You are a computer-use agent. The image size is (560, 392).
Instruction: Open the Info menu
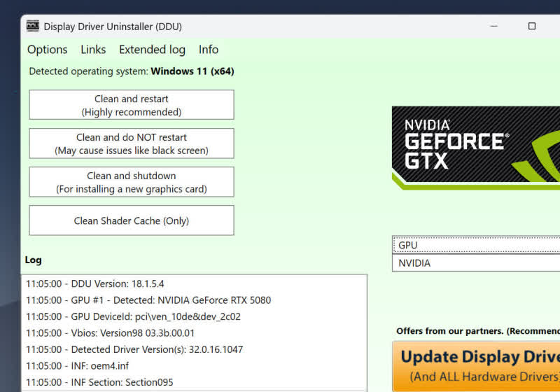[209, 50]
